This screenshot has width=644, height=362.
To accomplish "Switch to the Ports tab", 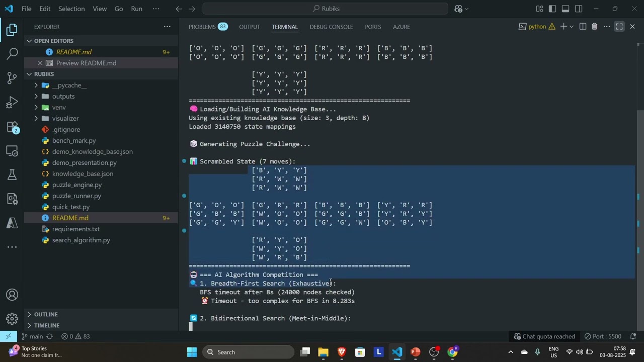I will pos(373,27).
